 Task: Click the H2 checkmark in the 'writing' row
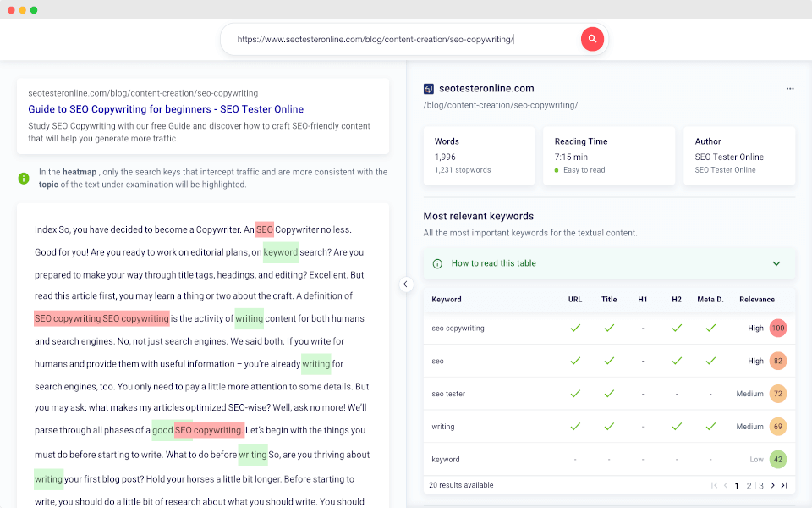pyautogui.click(x=677, y=427)
